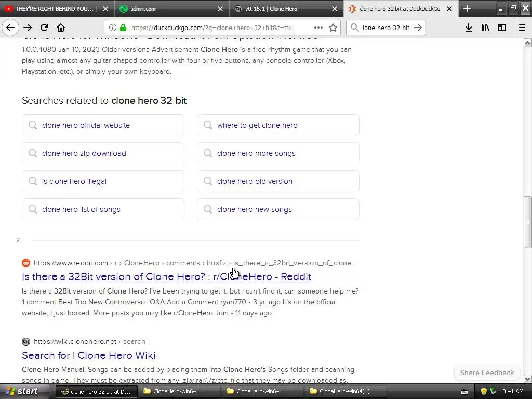Search clone hero more songs suggestion
Image resolution: width=532 pixels, height=399 pixels.
pos(278,153)
